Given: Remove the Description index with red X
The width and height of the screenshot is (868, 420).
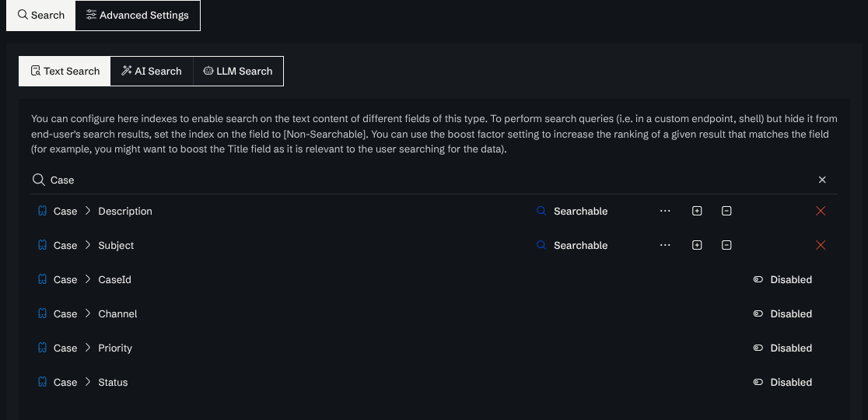Looking at the screenshot, I should (x=821, y=211).
